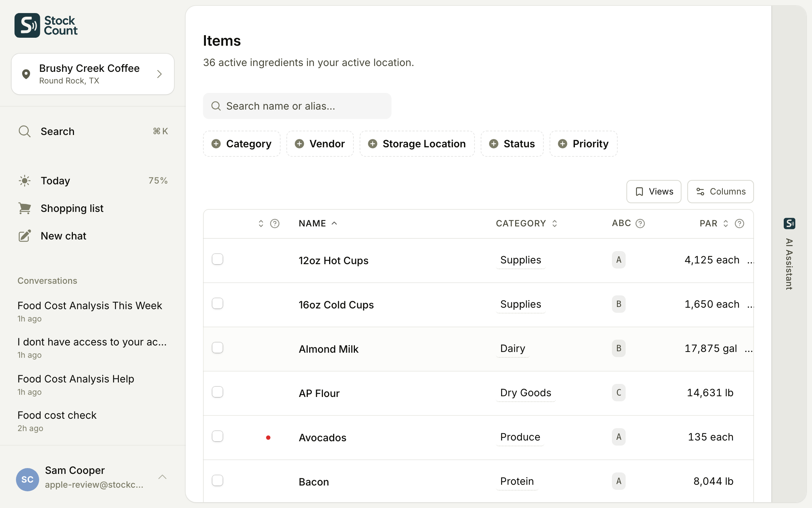
Task: Open the sidebar Search item
Action: point(93,131)
